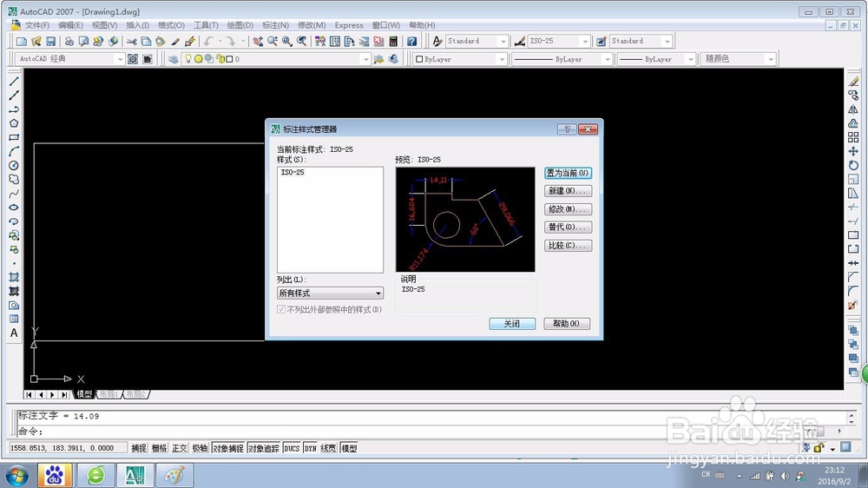Screen dimensions: 868x488
Task: Select the Hatch tool
Action: coord(14,277)
